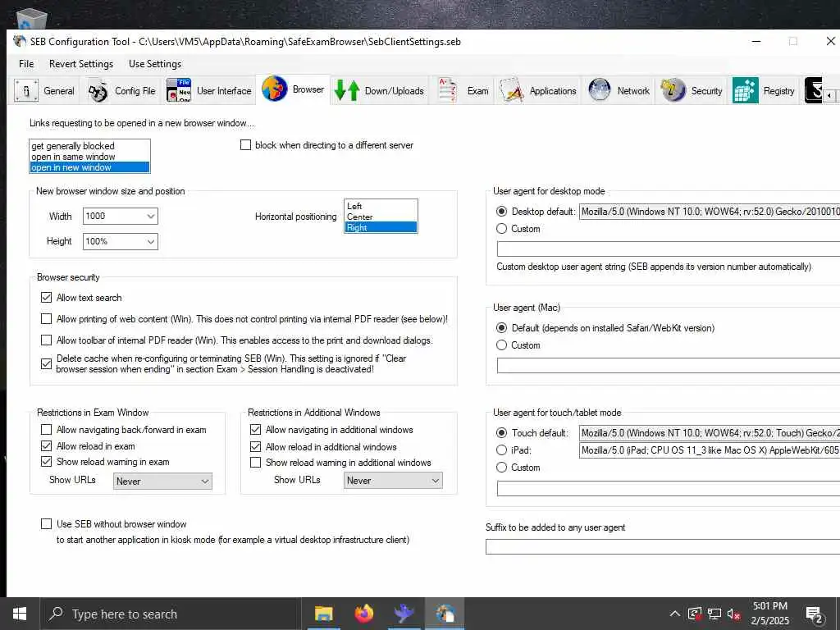Select 'open in new window' list option
The height and width of the screenshot is (630, 840).
click(89, 167)
